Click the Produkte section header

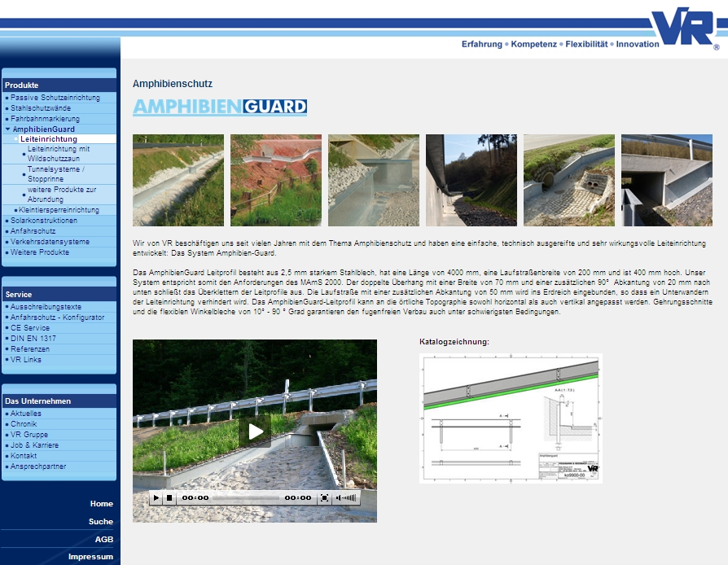(x=59, y=85)
